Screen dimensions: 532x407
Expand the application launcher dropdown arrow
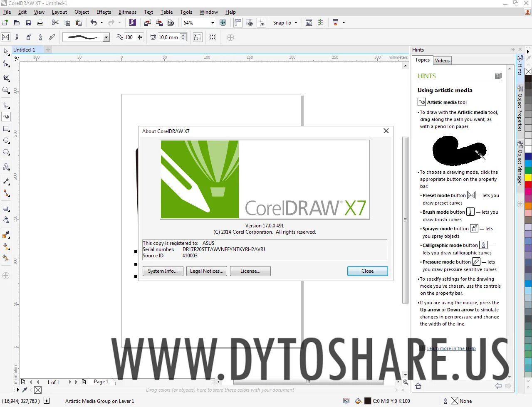(x=344, y=22)
